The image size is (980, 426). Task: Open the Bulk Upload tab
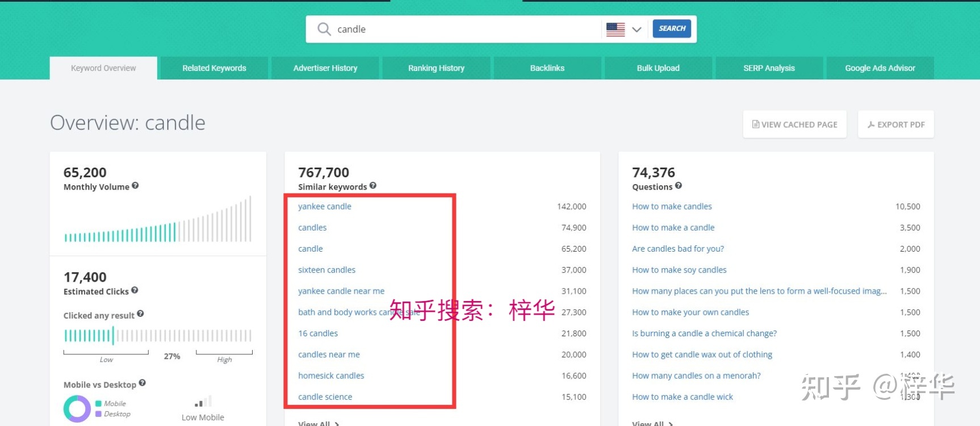click(x=658, y=68)
